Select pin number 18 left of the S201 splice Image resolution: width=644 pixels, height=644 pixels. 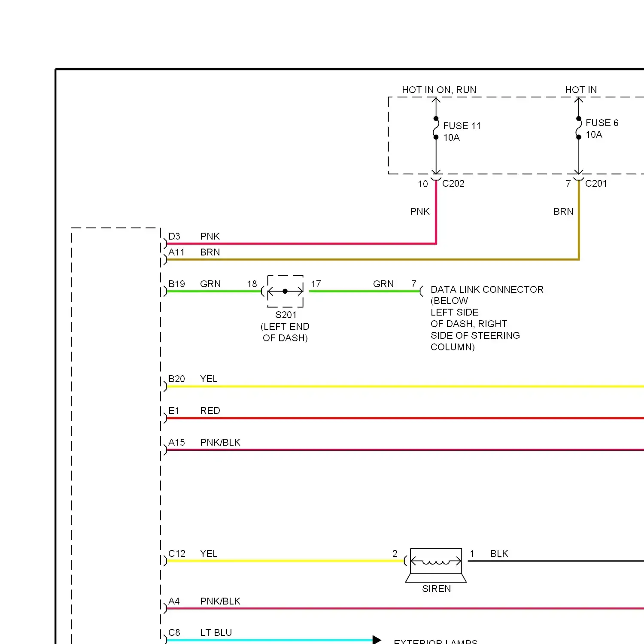[x=252, y=284]
